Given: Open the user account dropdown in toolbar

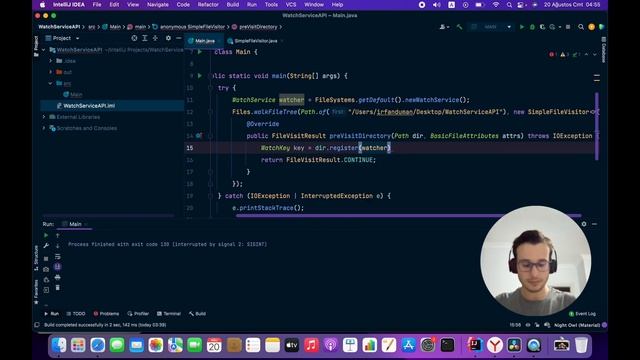Looking at the screenshot, I should click(x=444, y=27).
